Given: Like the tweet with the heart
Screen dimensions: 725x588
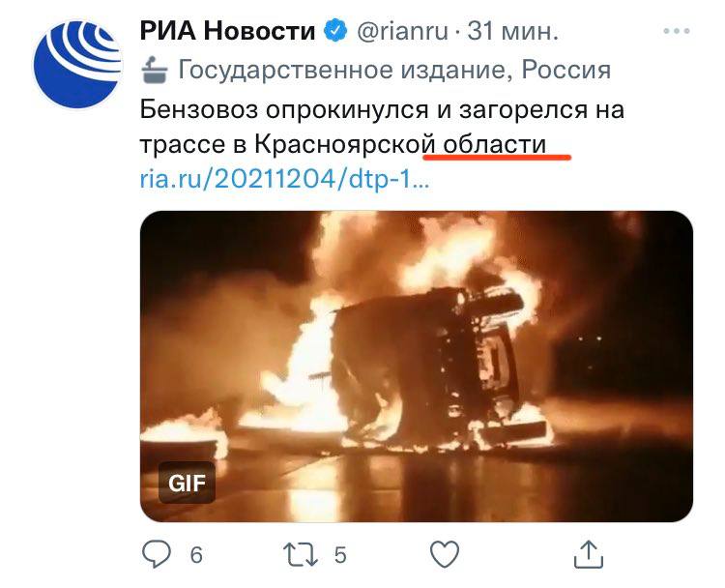Looking at the screenshot, I should [445, 554].
